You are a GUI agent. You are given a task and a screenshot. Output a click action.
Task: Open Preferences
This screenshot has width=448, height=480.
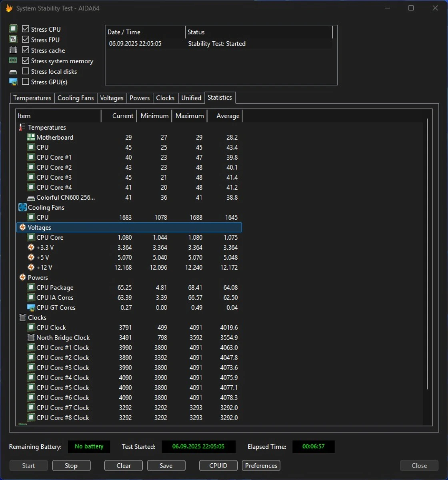261,466
